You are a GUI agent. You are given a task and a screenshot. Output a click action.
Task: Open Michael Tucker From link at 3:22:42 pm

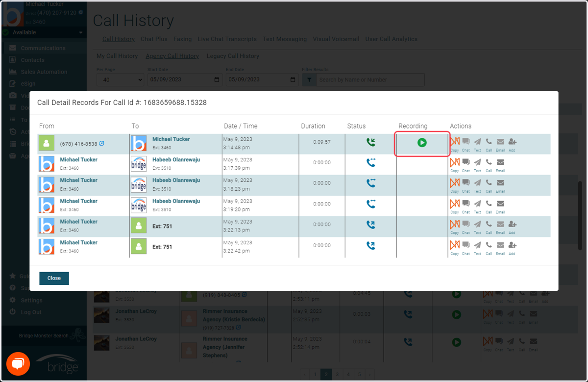pyautogui.click(x=78, y=243)
